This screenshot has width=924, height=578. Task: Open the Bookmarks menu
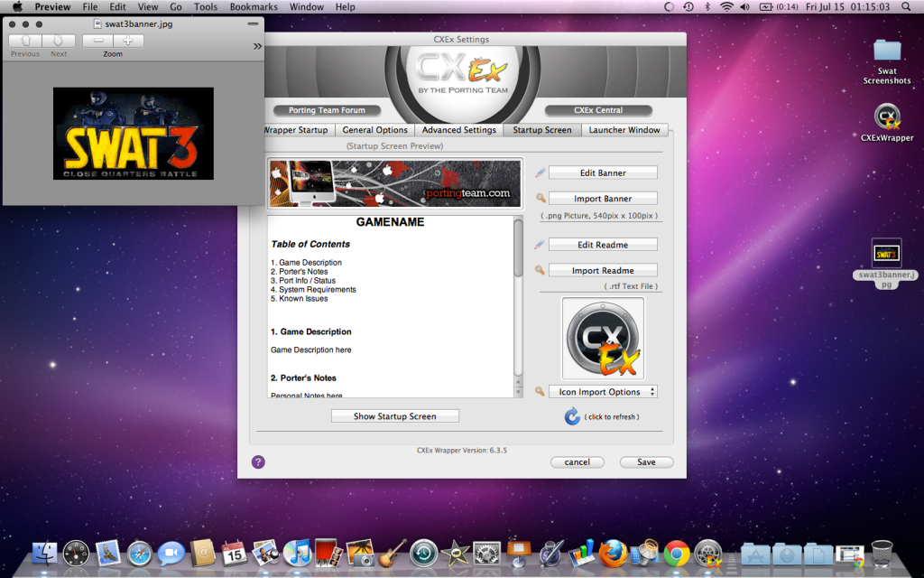click(254, 7)
